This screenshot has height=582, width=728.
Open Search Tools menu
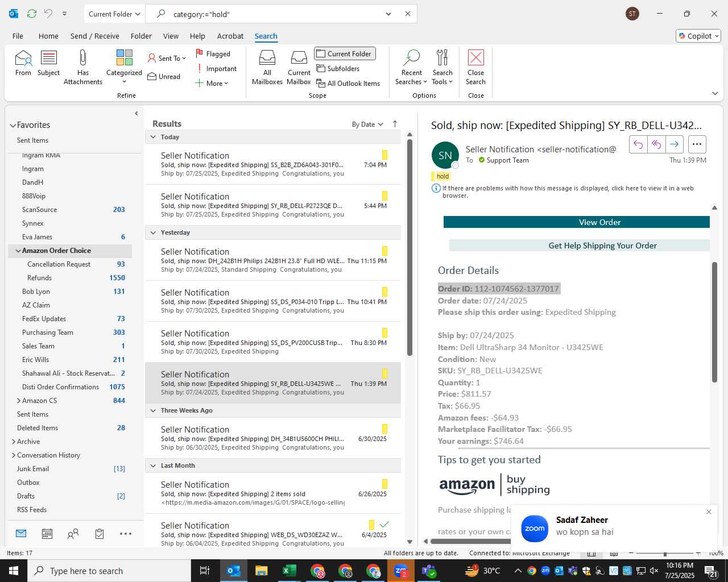tap(442, 67)
